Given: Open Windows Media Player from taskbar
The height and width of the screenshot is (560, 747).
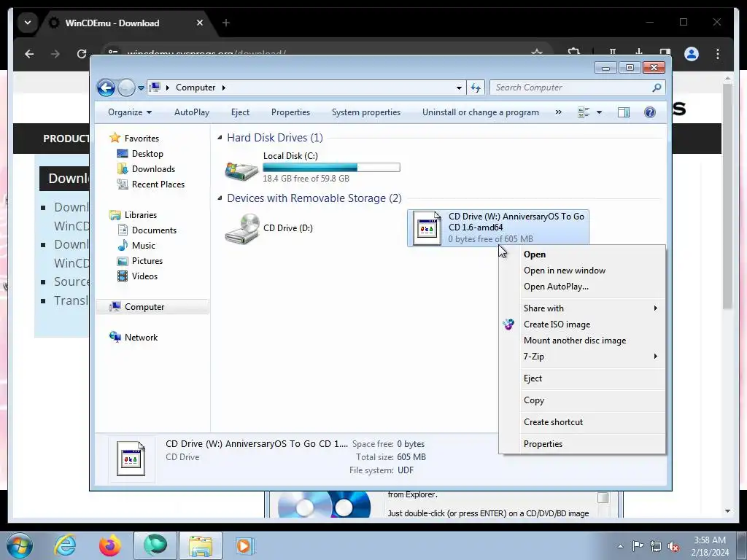Looking at the screenshot, I should pos(245,545).
